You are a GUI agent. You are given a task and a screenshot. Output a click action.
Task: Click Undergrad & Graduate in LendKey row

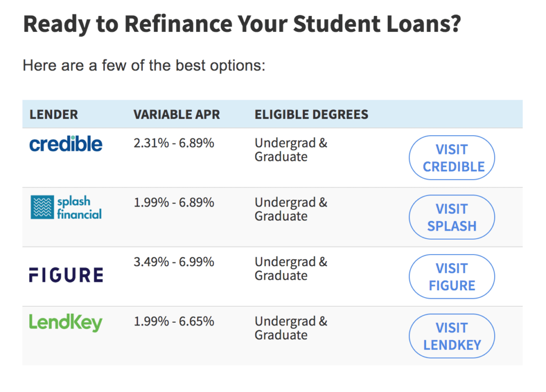point(291,328)
